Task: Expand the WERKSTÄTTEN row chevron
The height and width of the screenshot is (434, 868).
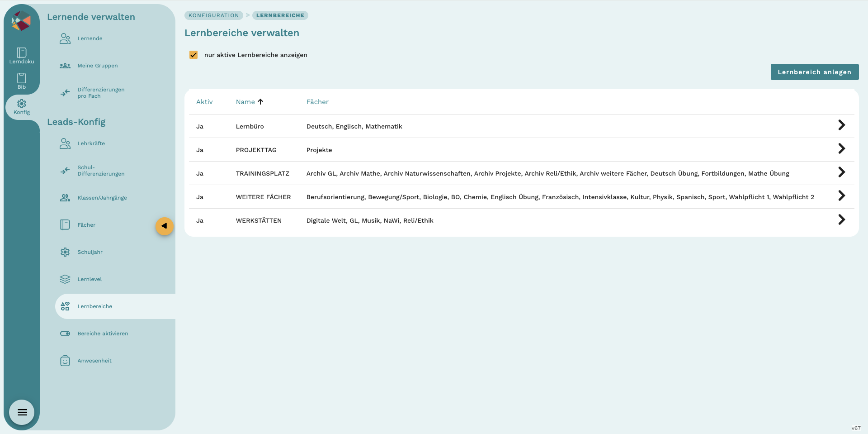Action: (841, 220)
